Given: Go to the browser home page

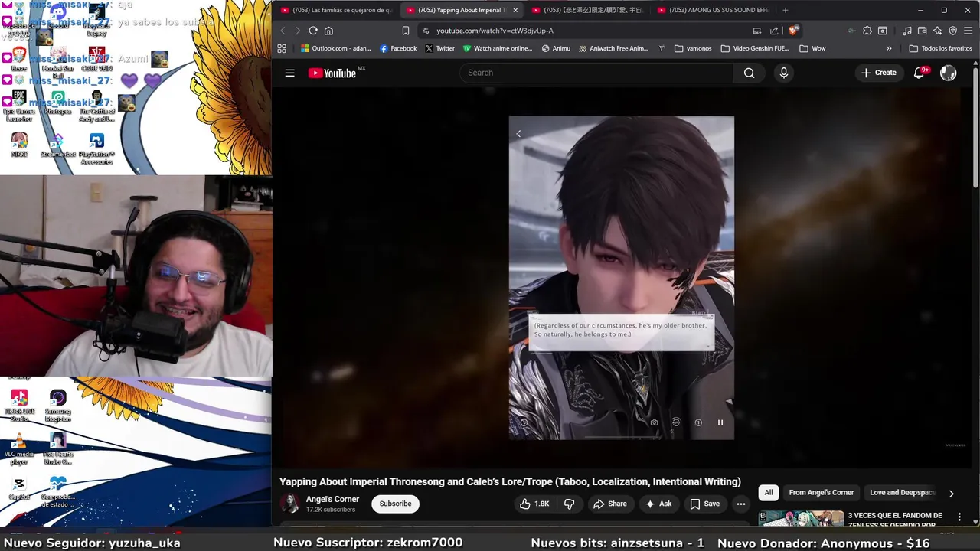Looking at the screenshot, I should [328, 31].
